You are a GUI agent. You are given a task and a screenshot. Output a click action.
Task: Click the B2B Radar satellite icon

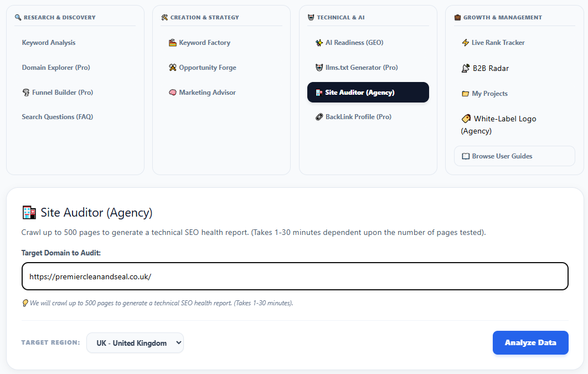tap(466, 68)
